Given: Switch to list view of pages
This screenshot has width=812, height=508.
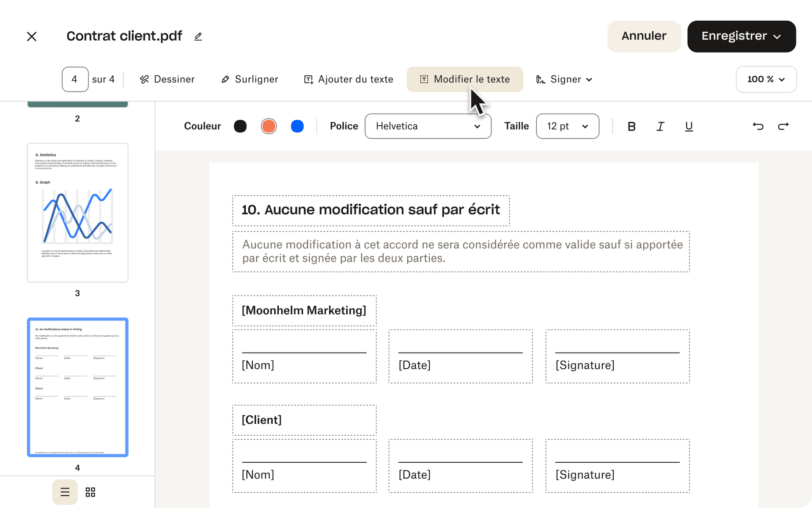Looking at the screenshot, I should [x=65, y=492].
